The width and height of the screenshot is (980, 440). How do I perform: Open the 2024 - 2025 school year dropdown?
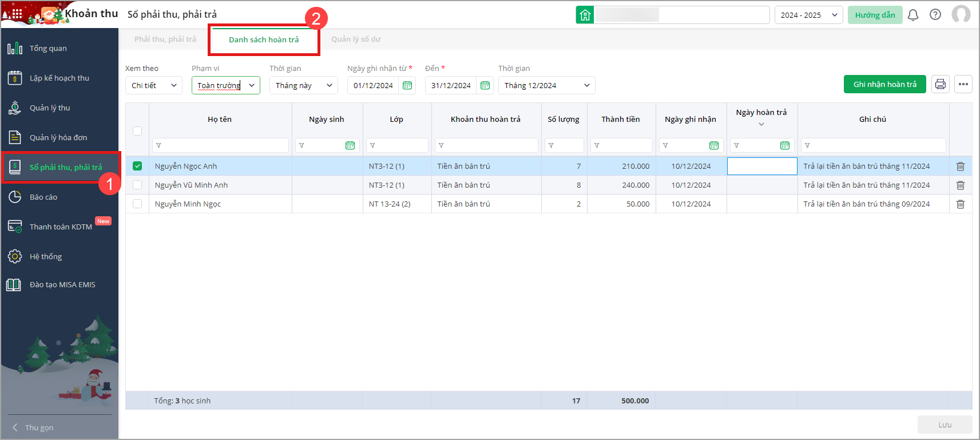809,15
